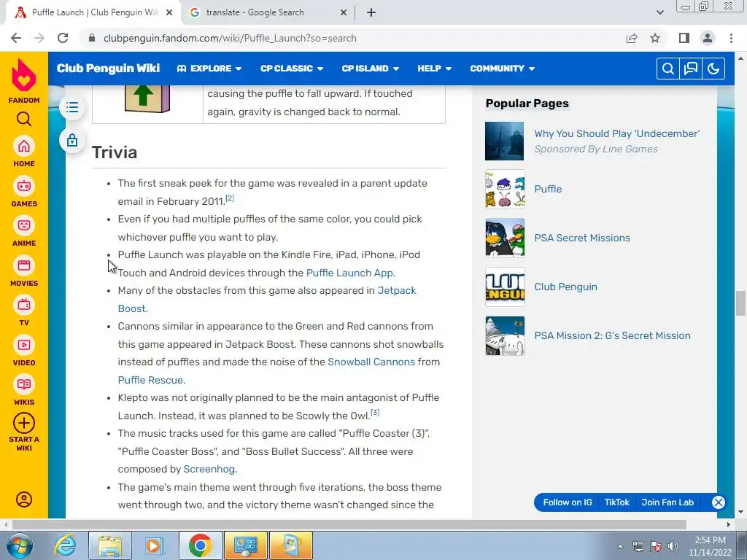The height and width of the screenshot is (560, 747).
Task: Click the Puffle page thumbnail
Action: pos(505,190)
